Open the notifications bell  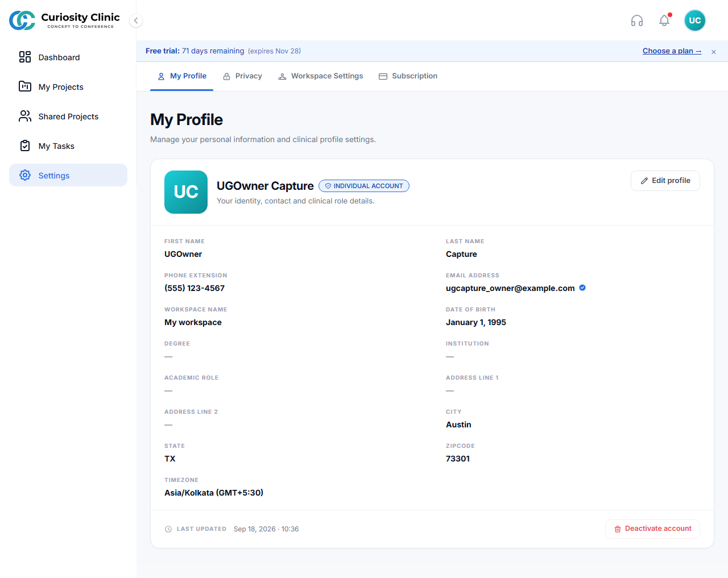tap(664, 20)
